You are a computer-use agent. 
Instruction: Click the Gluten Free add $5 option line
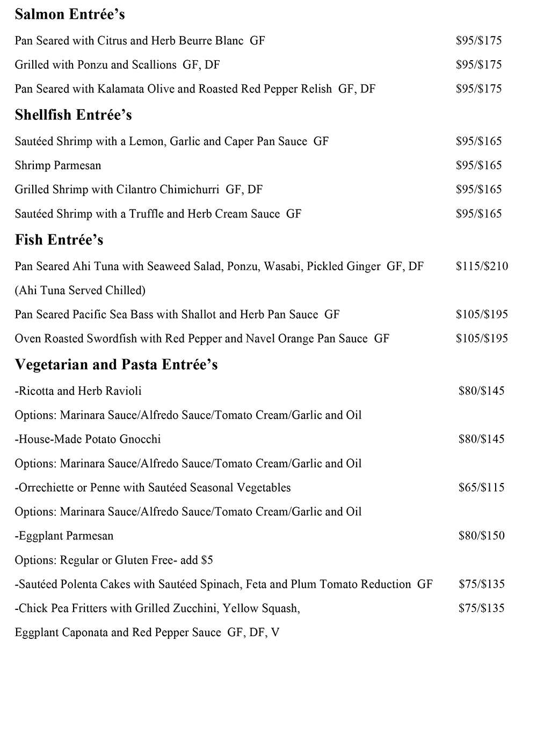[x=114, y=560]
